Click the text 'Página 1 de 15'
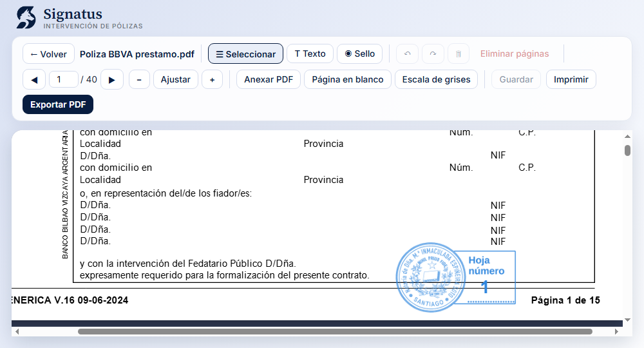Screen dimensions: 644x348 coord(565,300)
